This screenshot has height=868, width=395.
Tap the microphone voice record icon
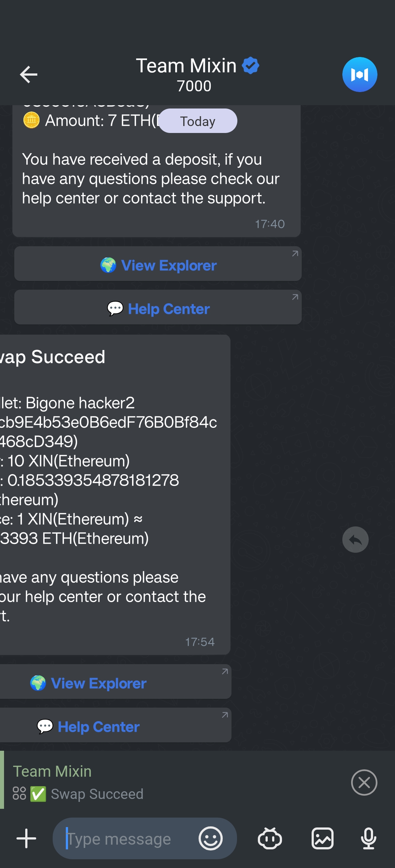[368, 838]
